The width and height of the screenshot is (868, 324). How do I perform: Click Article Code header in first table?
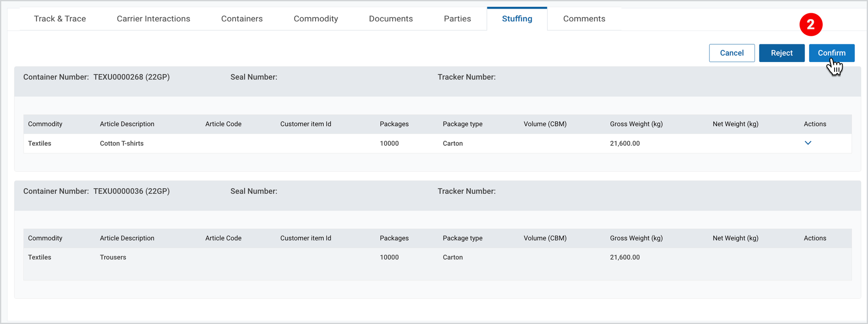coord(223,124)
